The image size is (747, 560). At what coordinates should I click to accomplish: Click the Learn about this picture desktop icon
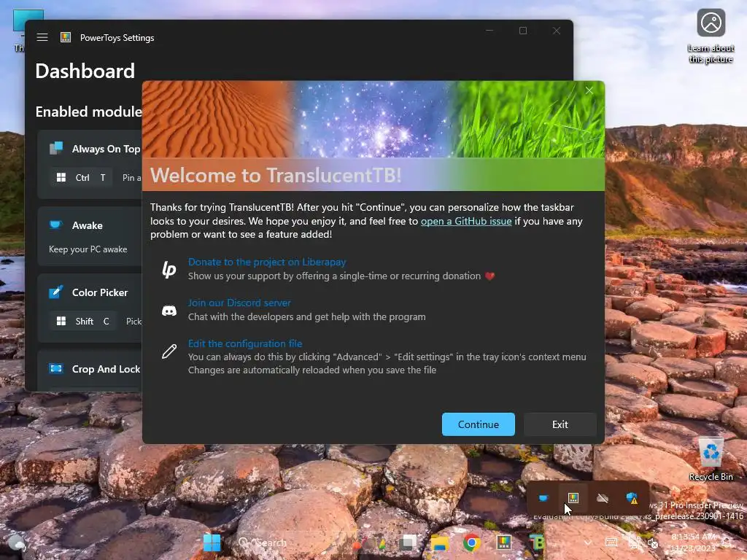click(x=711, y=36)
